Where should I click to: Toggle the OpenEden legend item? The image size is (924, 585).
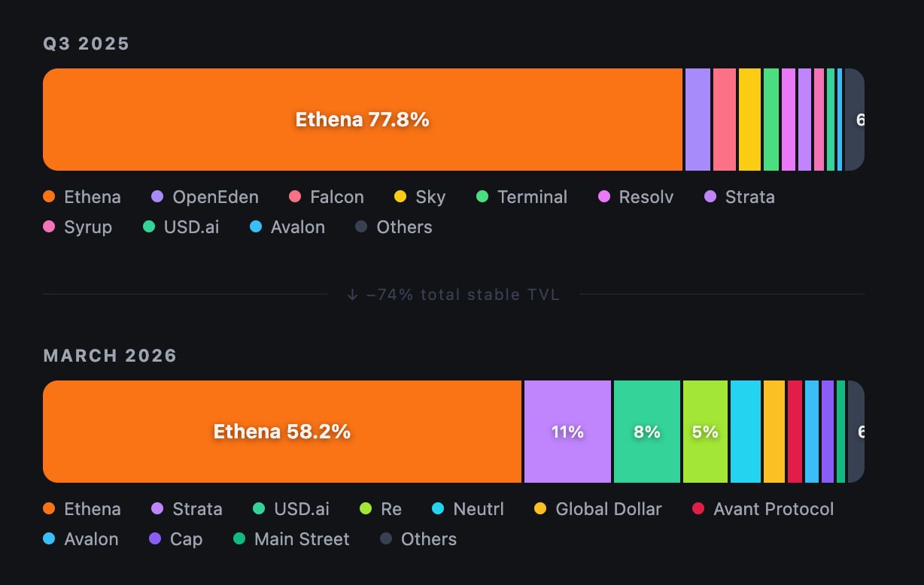(205, 197)
